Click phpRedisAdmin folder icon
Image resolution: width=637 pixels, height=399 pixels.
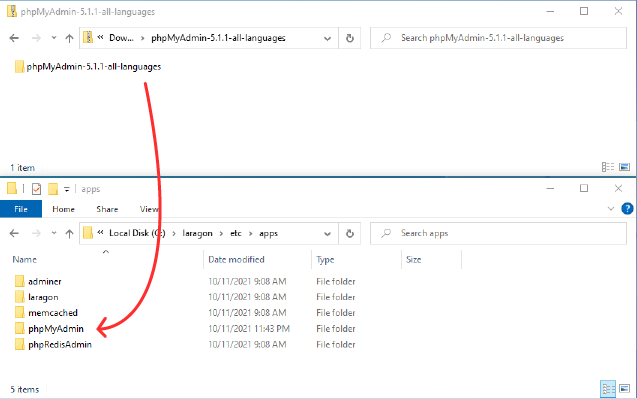click(20, 344)
